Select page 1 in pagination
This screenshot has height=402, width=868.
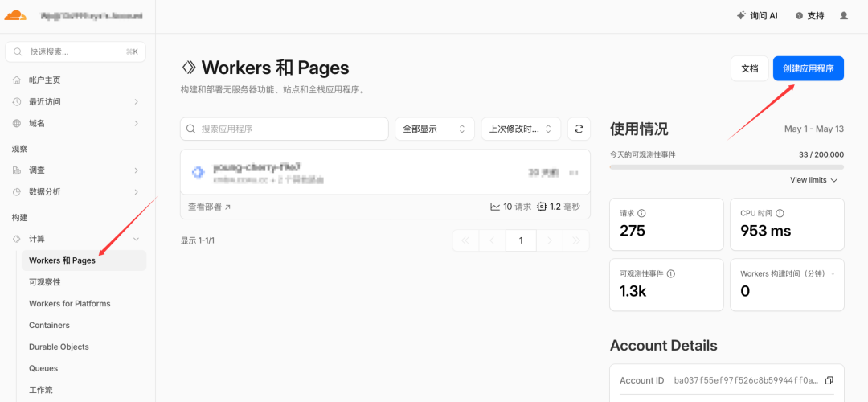(521, 240)
